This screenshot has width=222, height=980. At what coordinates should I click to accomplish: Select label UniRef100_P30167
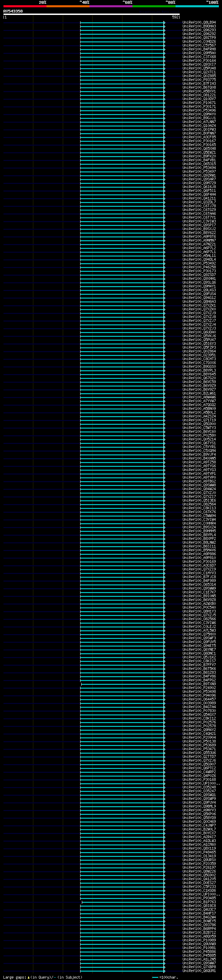coord(199,141)
